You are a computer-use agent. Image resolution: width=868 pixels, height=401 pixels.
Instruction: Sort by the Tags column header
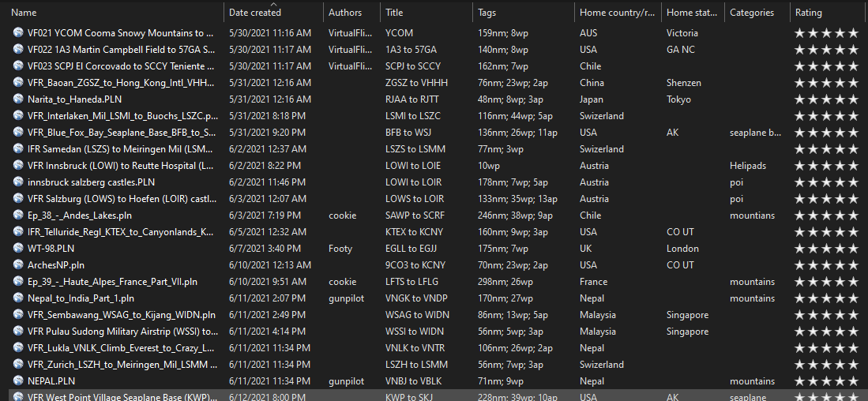click(x=487, y=13)
